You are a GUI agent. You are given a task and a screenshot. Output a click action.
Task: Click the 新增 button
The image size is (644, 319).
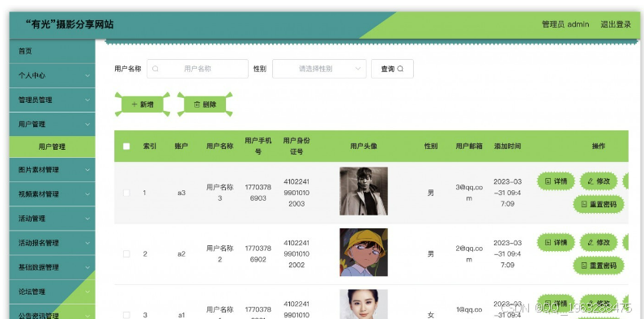pos(142,104)
